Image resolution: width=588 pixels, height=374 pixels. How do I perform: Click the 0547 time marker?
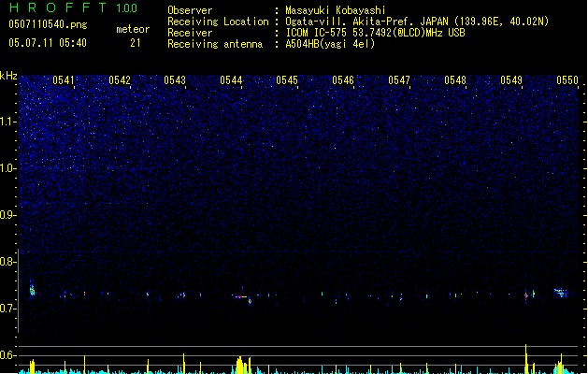click(x=399, y=80)
